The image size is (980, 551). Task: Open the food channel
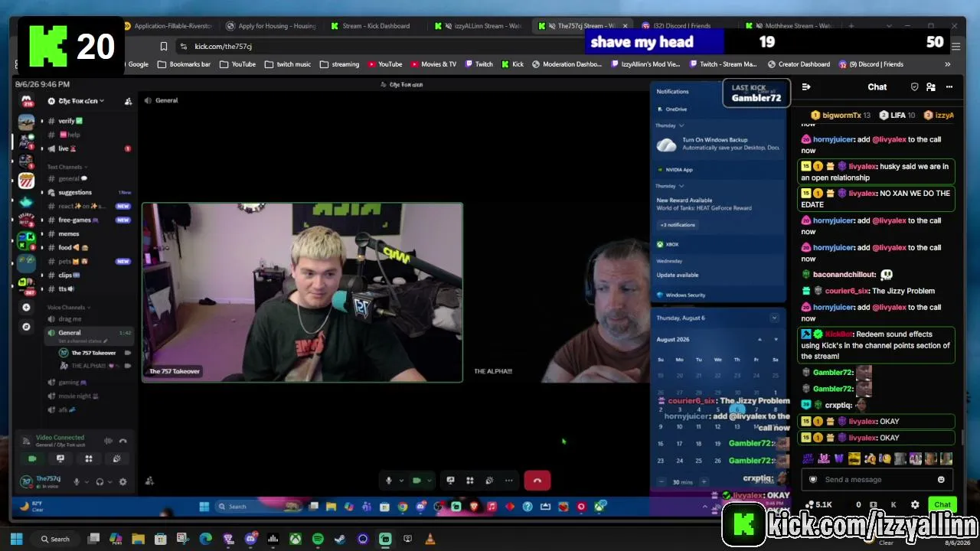[x=69, y=248]
